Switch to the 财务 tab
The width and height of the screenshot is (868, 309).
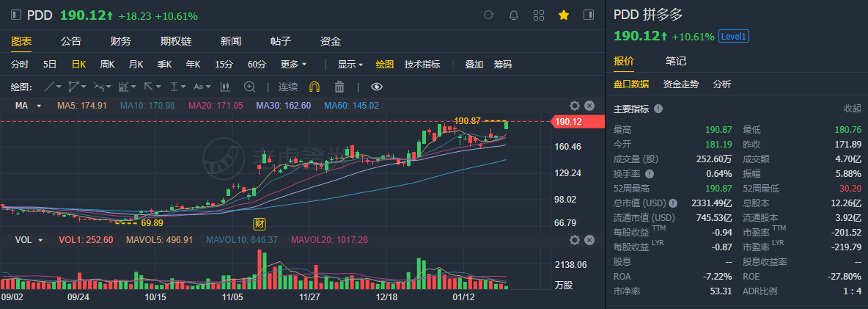[x=121, y=41]
